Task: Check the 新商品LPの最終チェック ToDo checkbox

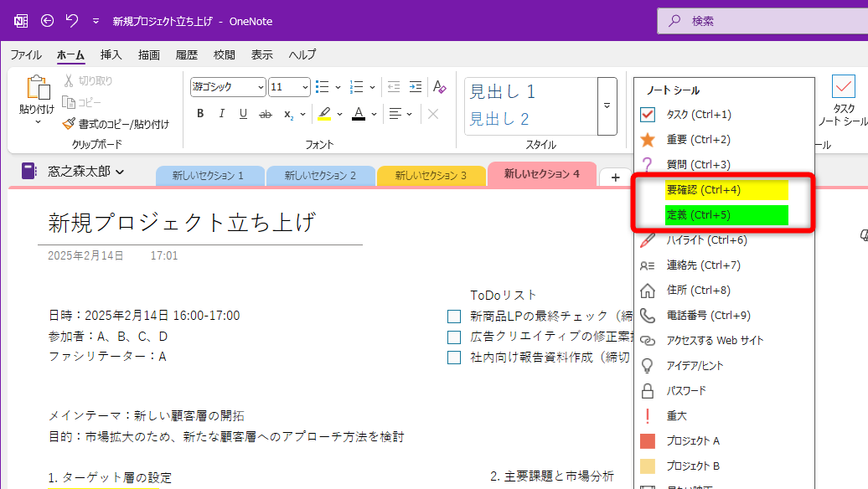Action: (452, 317)
